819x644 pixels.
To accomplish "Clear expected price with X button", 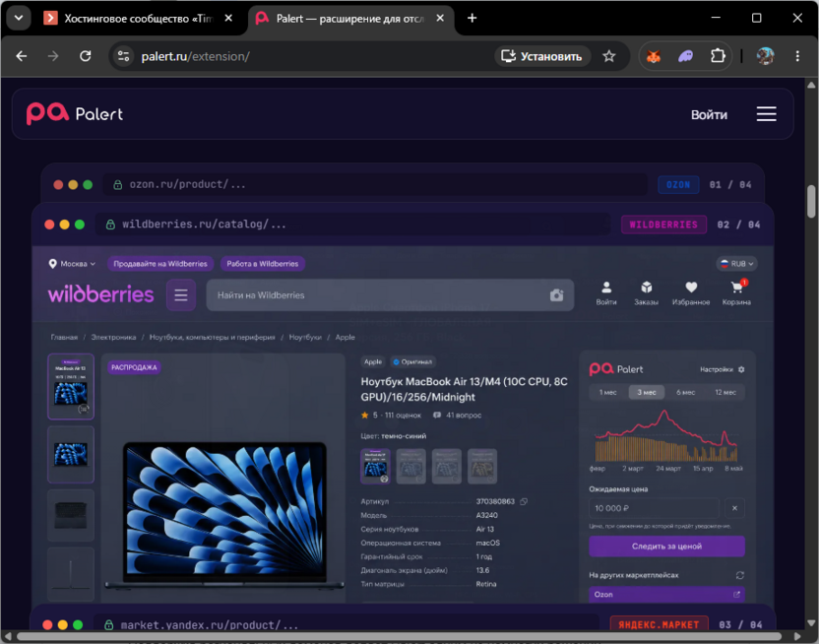I will click(x=734, y=508).
